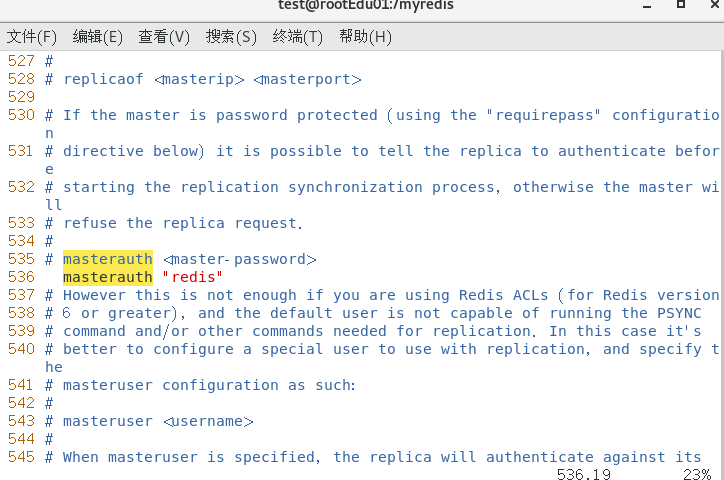
Task: Place cursor on highlighted masterauth on line 536
Action: (x=108, y=277)
